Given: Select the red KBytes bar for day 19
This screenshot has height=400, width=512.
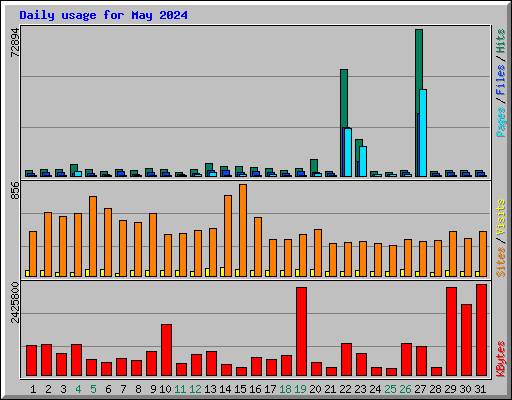Looking at the screenshot, I should (301, 332).
